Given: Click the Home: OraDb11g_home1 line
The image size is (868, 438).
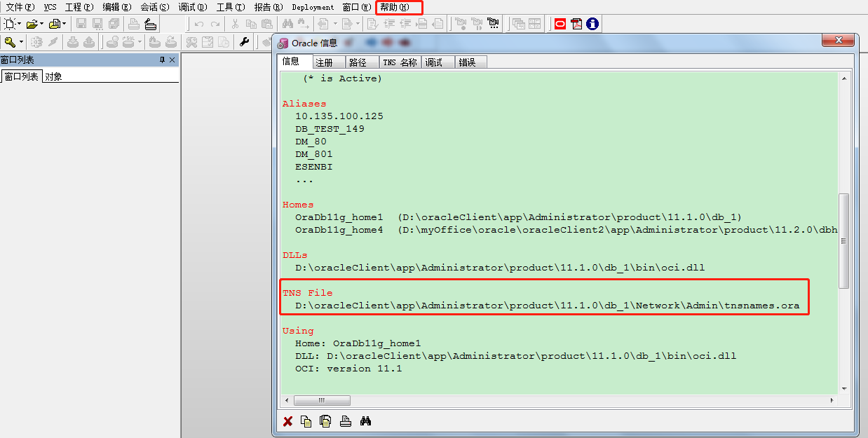Looking at the screenshot, I should click(358, 343).
